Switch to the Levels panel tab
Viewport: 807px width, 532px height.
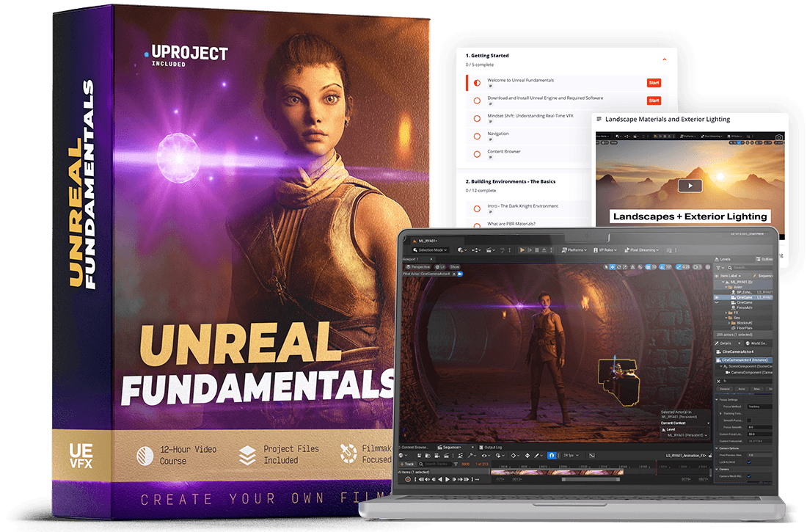723,260
